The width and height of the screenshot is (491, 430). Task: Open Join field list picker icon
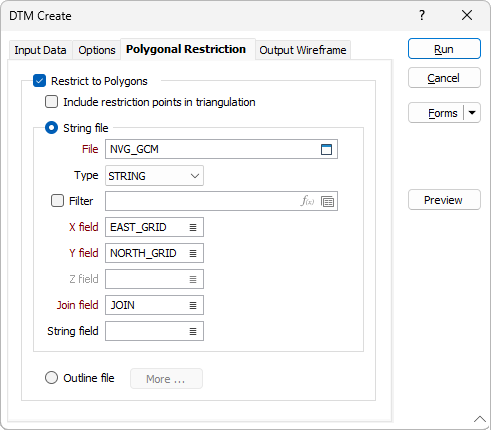pyautogui.click(x=193, y=305)
